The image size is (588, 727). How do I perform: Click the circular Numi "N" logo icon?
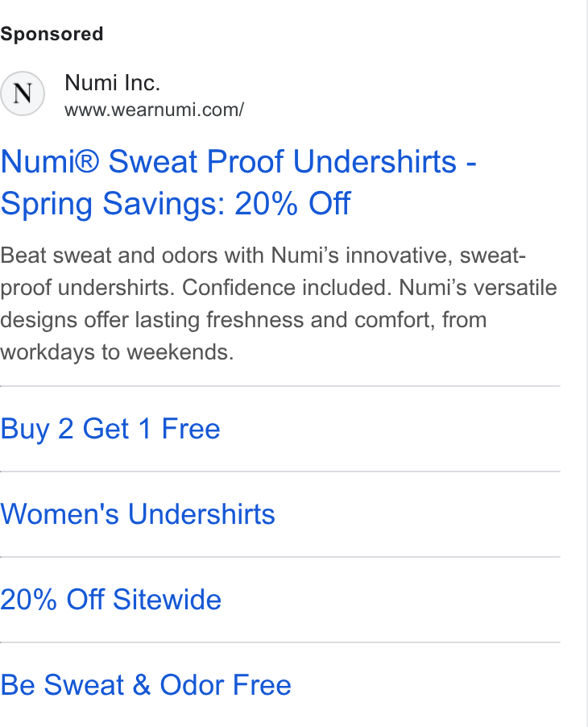[x=23, y=93]
